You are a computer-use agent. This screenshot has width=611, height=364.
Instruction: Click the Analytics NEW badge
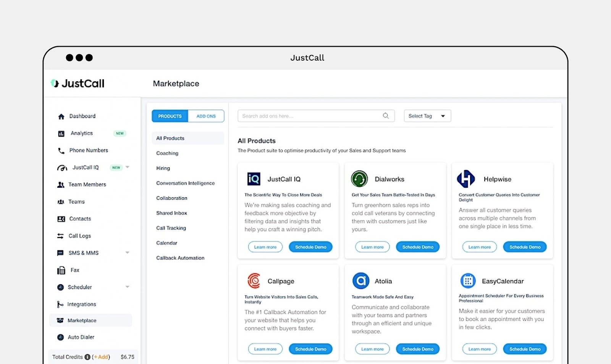click(x=120, y=133)
